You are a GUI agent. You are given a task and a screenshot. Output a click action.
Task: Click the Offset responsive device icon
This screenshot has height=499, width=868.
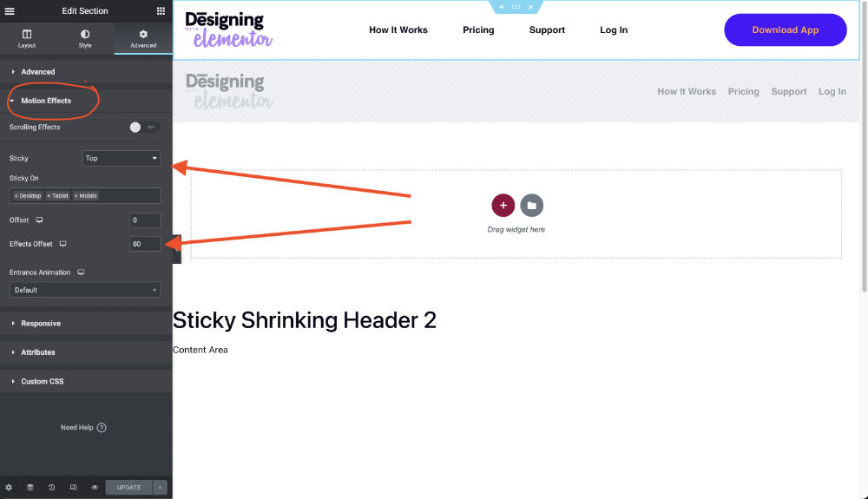39,220
